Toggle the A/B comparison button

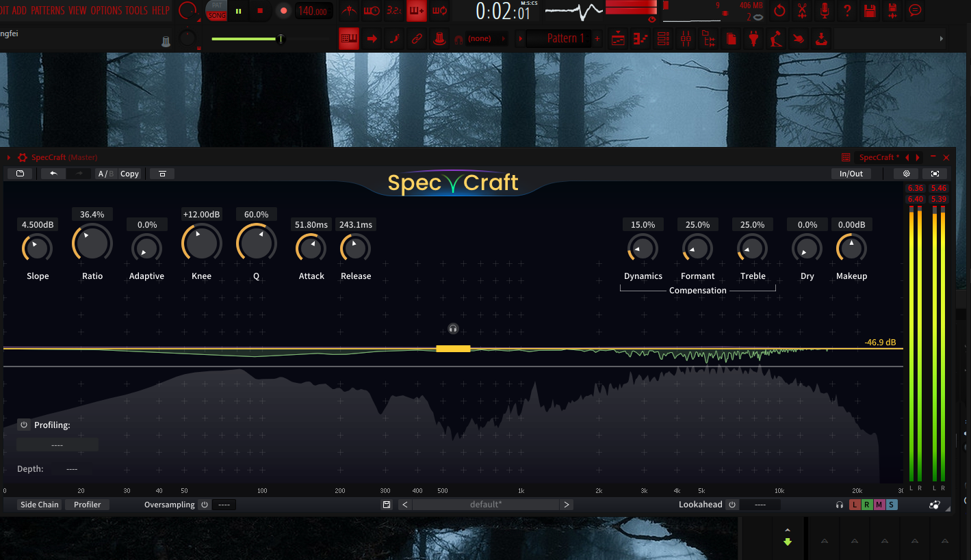106,174
